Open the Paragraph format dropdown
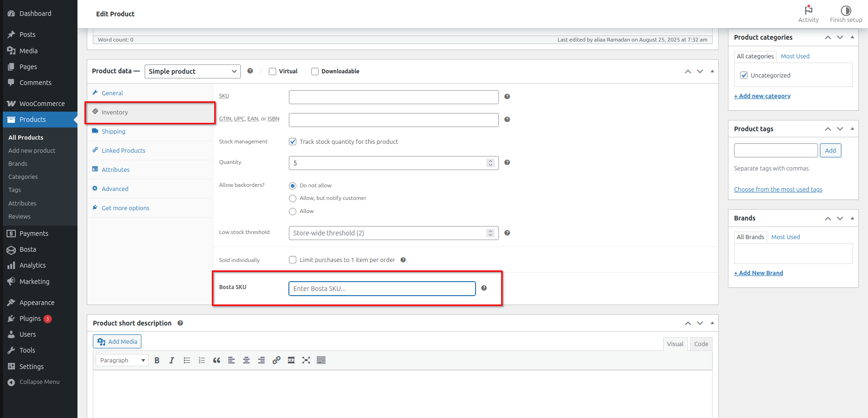 pyautogui.click(x=122, y=360)
